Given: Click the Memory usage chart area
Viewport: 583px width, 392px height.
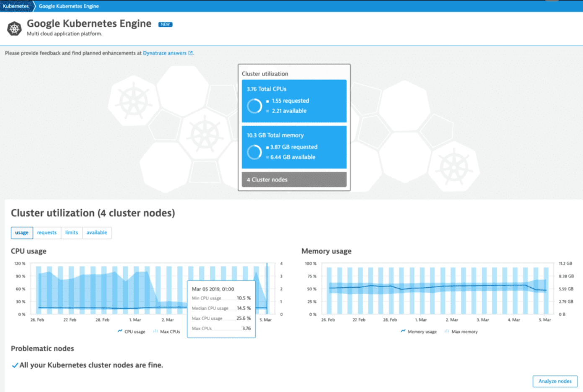Looking at the screenshot, I should 438,289.
